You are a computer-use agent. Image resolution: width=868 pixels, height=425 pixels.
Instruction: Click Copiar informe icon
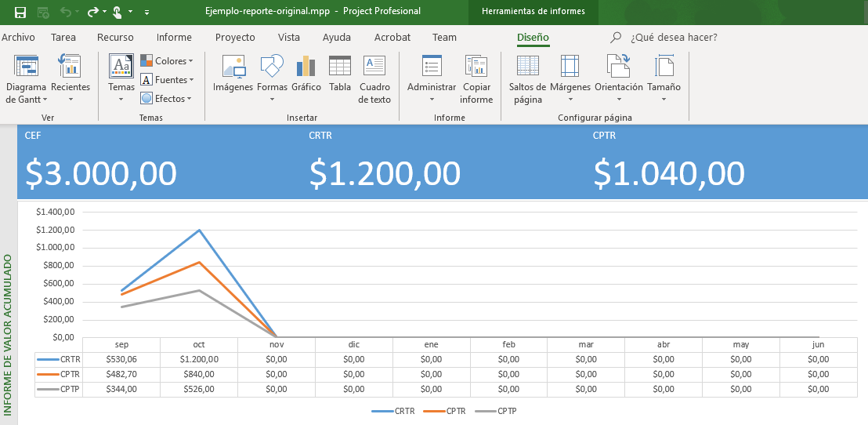coord(476,66)
